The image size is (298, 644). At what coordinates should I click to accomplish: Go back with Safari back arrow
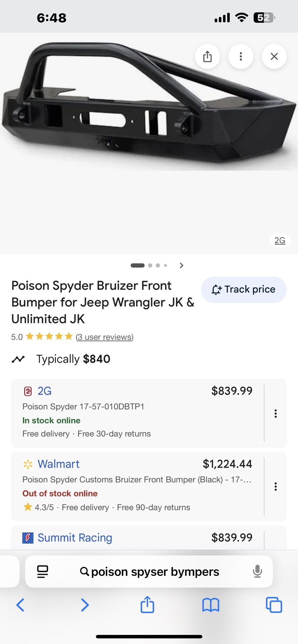[20, 605]
